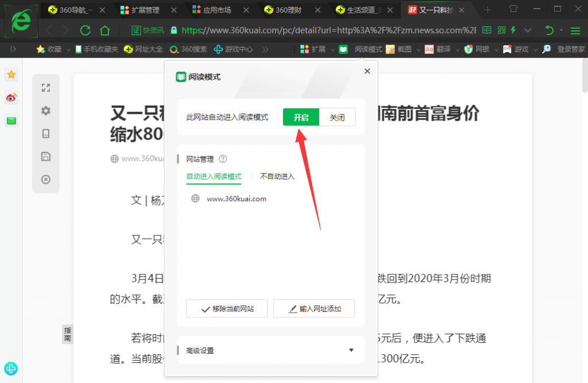
Task: Show more bookmarks with double chevron
Action: point(265,49)
